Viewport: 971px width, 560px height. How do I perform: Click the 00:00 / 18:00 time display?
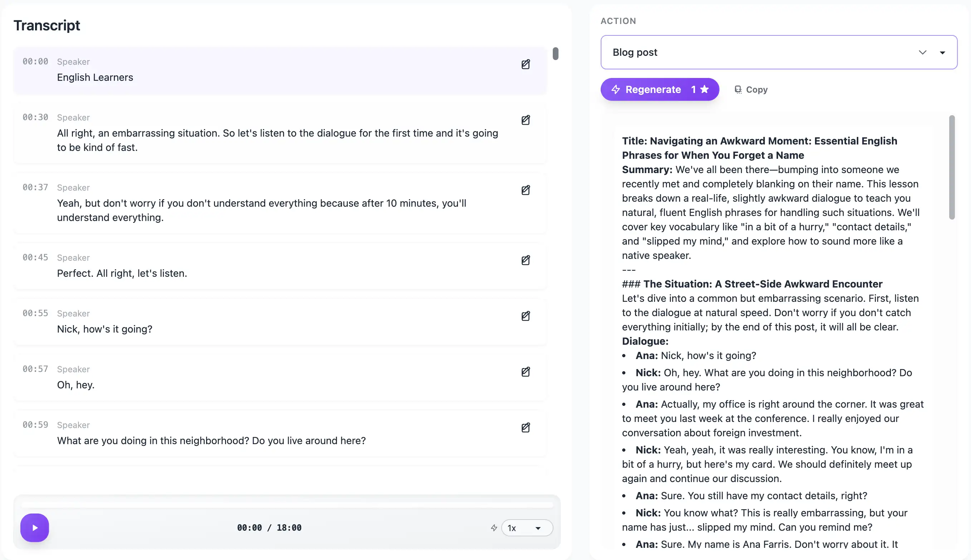tap(269, 527)
